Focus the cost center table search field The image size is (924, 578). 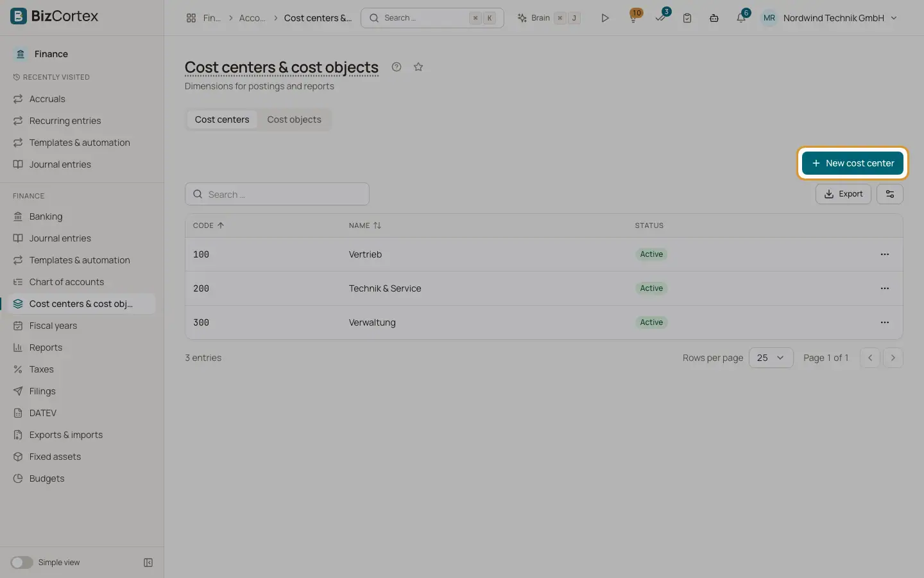[277, 194]
